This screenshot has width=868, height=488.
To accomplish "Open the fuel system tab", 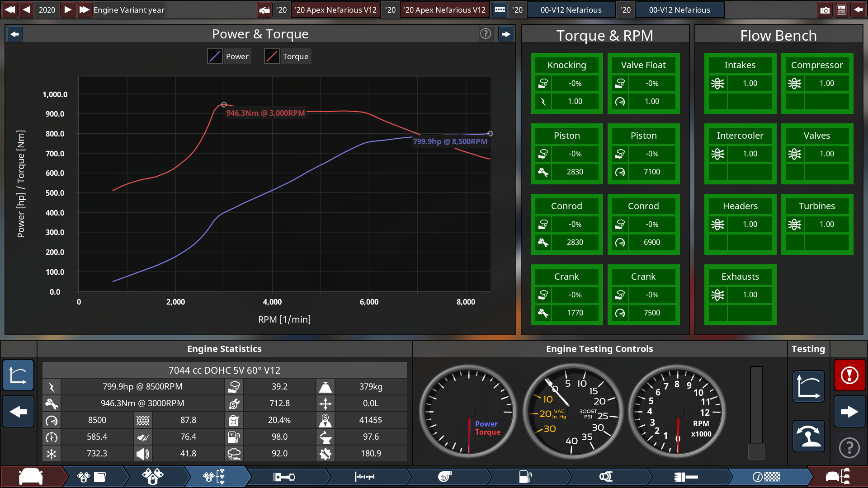I will pyautogui.click(x=525, y=477).
